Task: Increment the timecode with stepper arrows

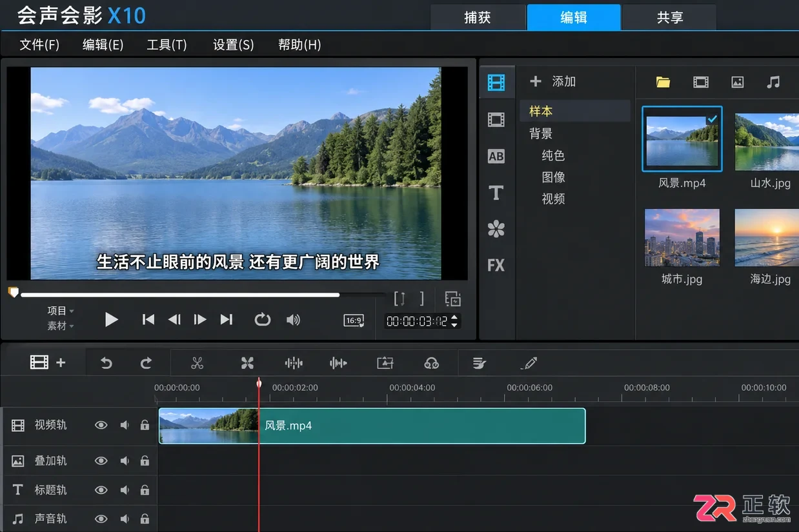Action: pyautogui.click(x=454, y=317)
